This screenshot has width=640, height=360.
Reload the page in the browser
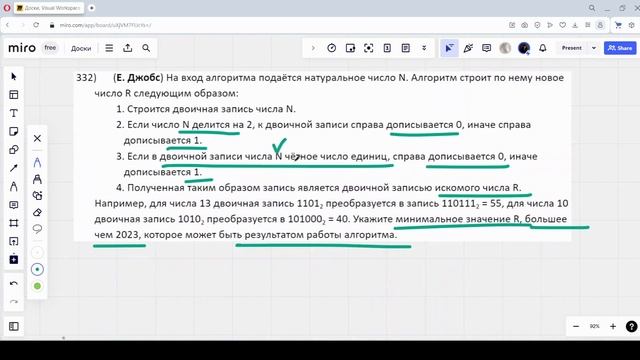coord(36,25)
